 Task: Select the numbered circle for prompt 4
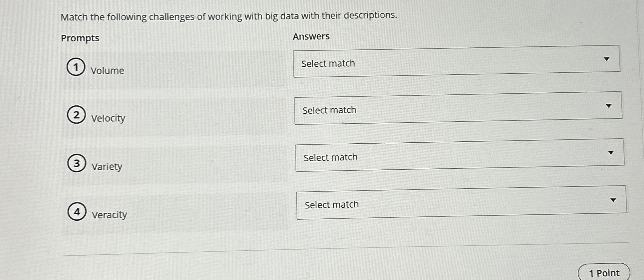tap(77, 211)
